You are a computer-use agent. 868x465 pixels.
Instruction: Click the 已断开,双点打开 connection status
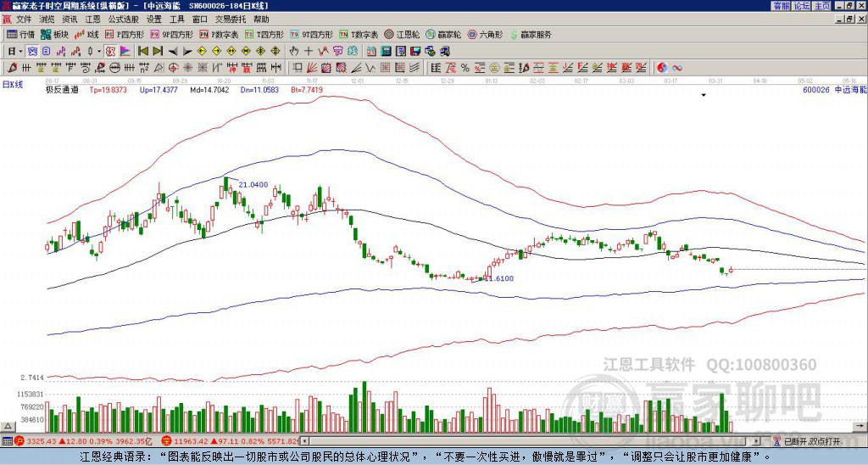[812, 441]
